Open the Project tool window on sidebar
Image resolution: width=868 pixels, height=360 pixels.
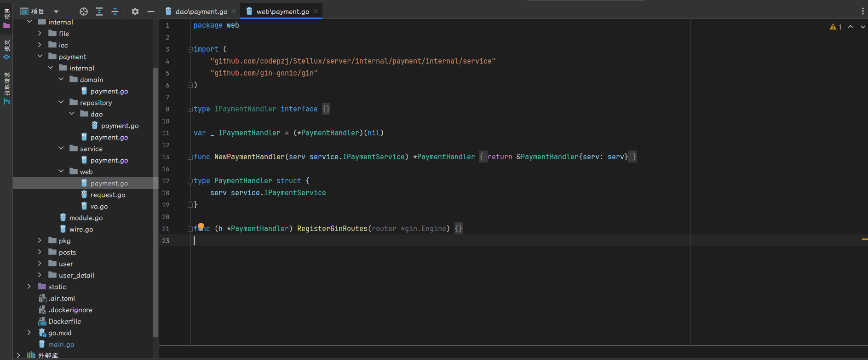coord(6,18)
